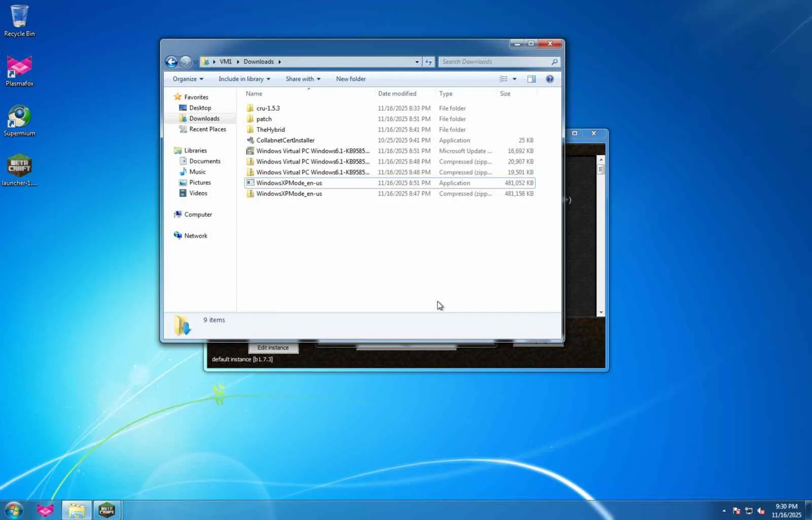This screenshot has height=520, width=812.
Task: Maximize the background Betacraft launcher window
Action: (x=574, y=134)
